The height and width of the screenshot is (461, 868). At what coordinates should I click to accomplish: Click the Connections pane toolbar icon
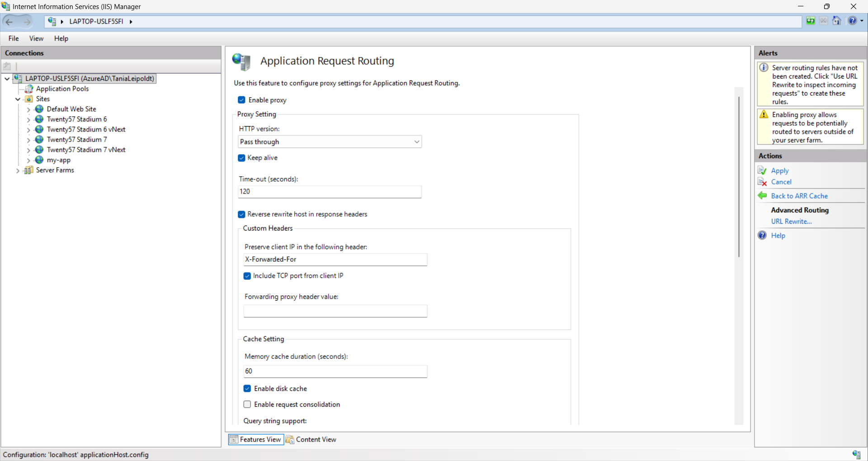[7, 66]
